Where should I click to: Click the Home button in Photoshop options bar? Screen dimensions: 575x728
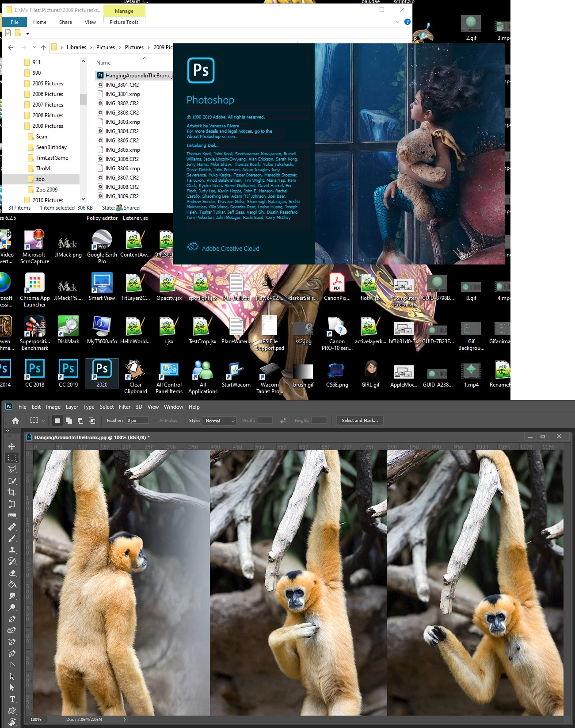[15, 421]
